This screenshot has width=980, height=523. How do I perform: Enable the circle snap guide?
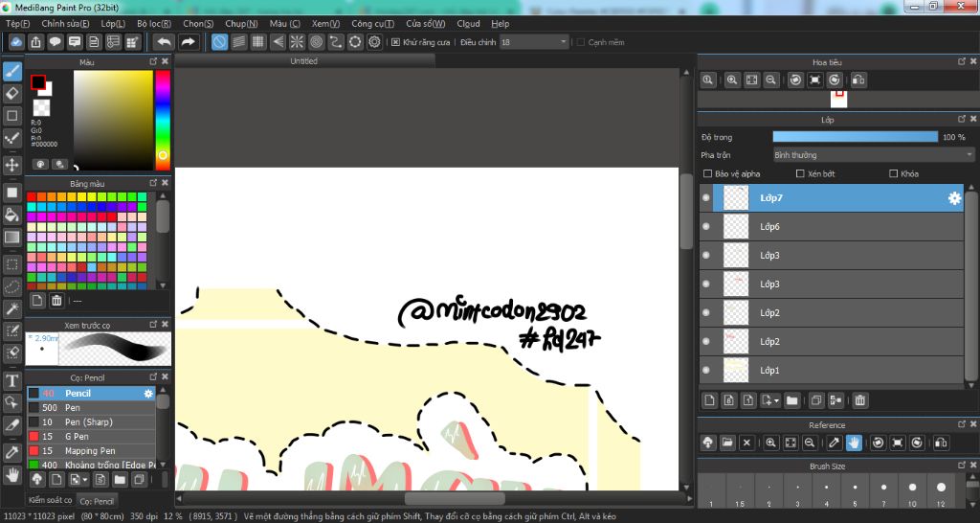[316, 42]
